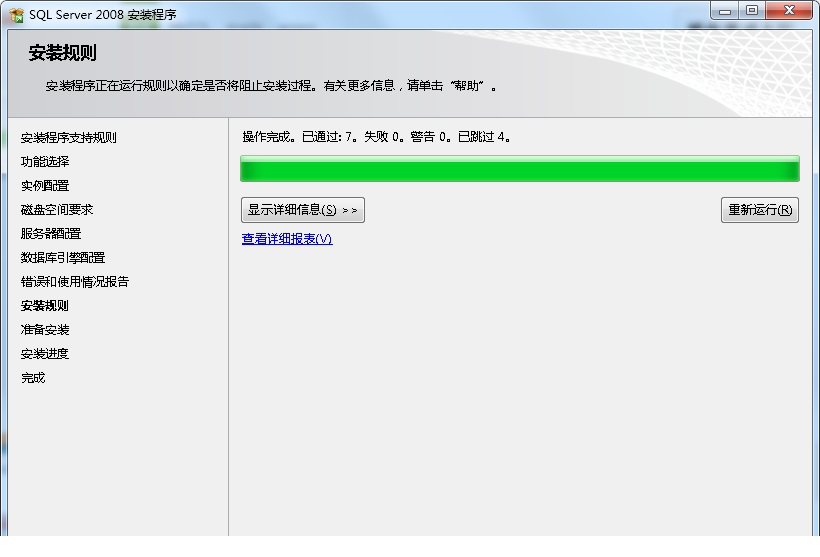
Task: Select 错误和使用情况报告 step in sidebar
Action: 75,282
